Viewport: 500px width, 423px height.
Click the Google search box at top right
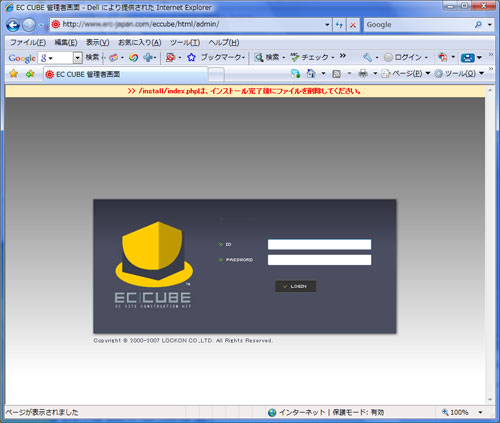[419, 25]
